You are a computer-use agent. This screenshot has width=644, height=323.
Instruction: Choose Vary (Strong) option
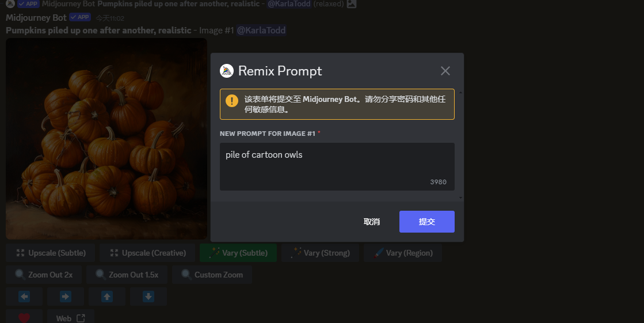pyautogui.click(x=321, y=253)
